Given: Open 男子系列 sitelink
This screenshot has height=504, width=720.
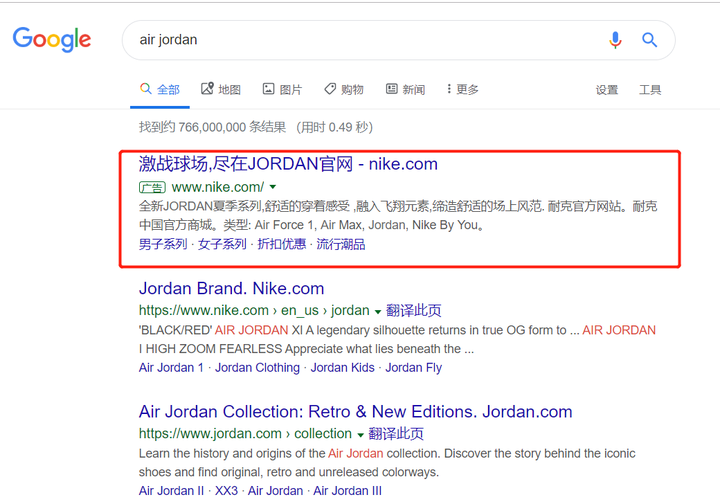Looking at the screenshot, I should 163,244.
